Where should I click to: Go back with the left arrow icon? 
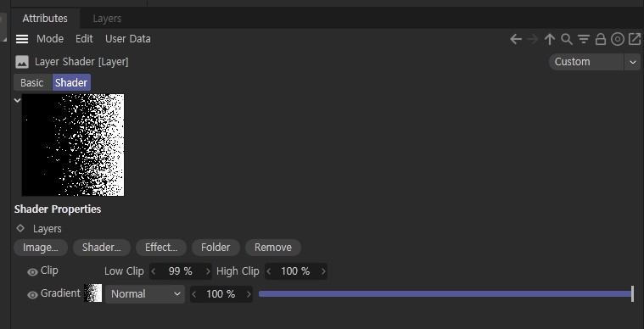(516, 39)
